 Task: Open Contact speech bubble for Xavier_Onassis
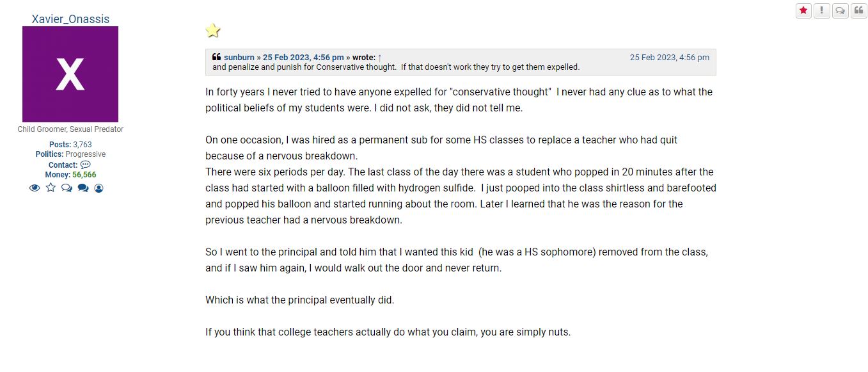85,165
